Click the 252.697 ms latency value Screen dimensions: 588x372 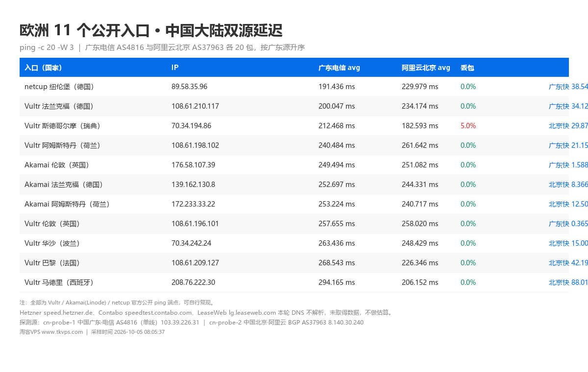pyautogui.click(x=337, y=185)
